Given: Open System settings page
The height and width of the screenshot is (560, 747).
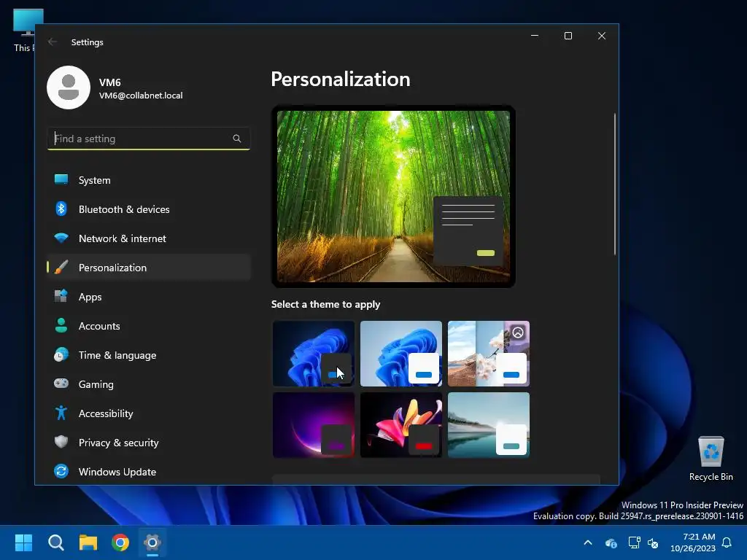Looking at the screenshot, I should 149,180.
